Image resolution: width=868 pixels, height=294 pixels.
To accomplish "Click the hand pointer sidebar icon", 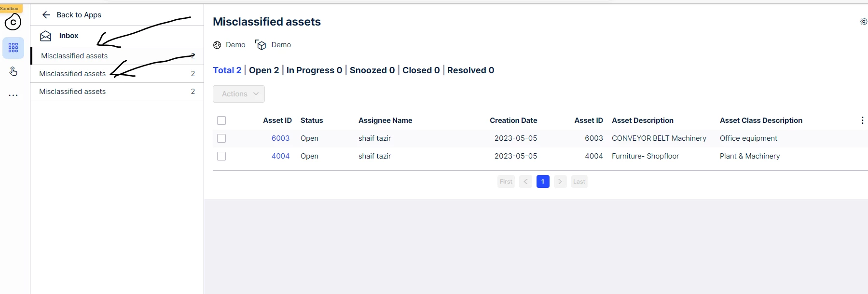I will [13, 71].
